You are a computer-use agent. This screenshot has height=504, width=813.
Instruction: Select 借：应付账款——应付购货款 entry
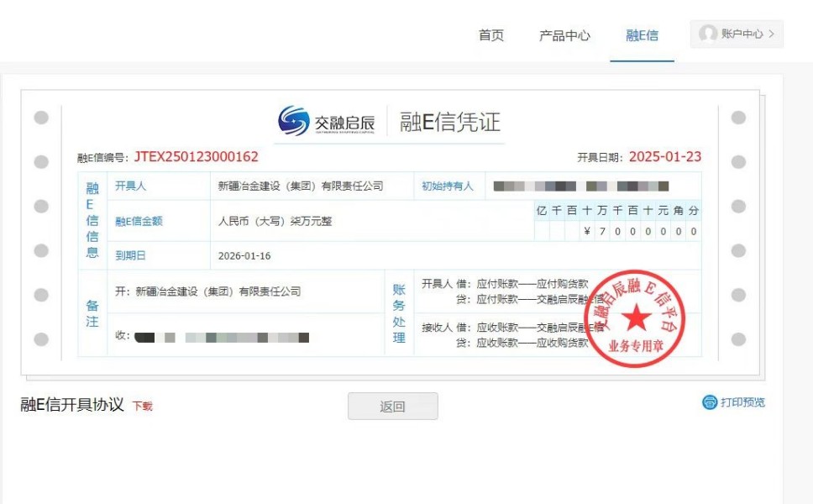[522, 284]
